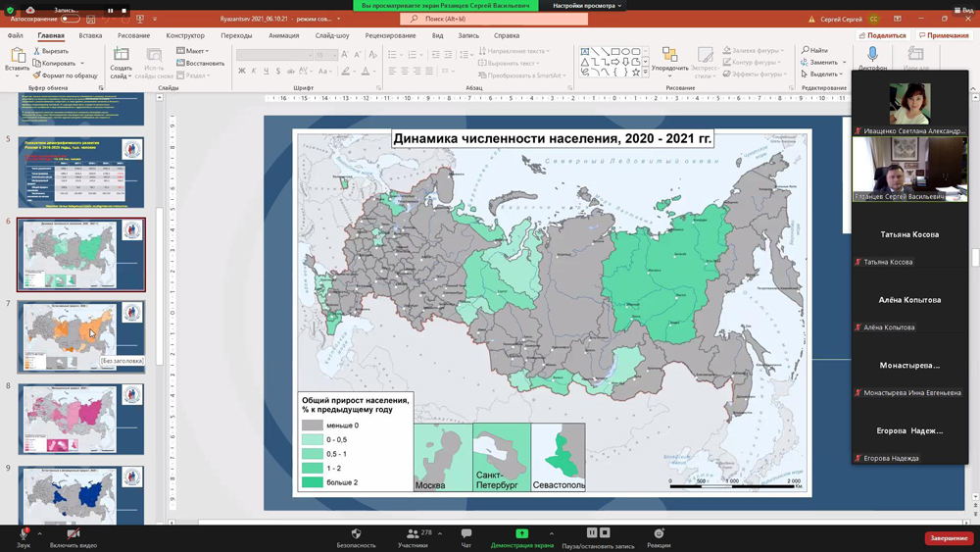Open the Макет layout dropdown
980x552 pixels.
tap(193, 51)
